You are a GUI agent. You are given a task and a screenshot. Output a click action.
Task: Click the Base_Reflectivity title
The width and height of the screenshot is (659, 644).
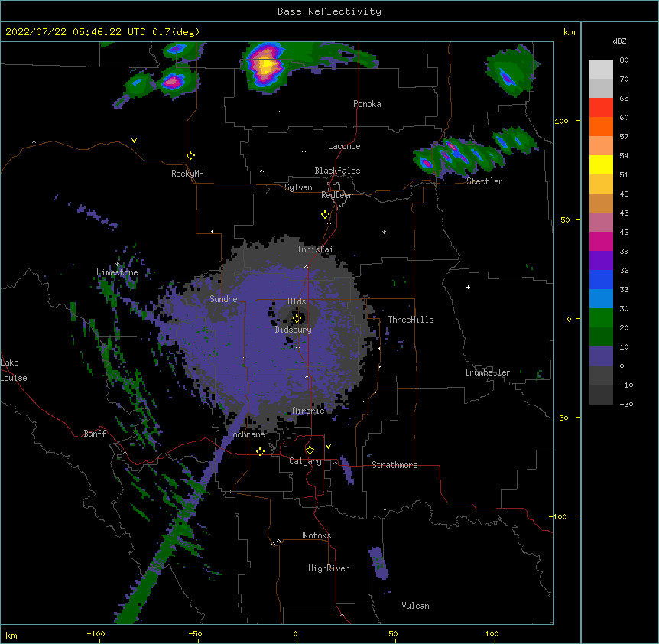pyautogui.click(x=329, y=11)
